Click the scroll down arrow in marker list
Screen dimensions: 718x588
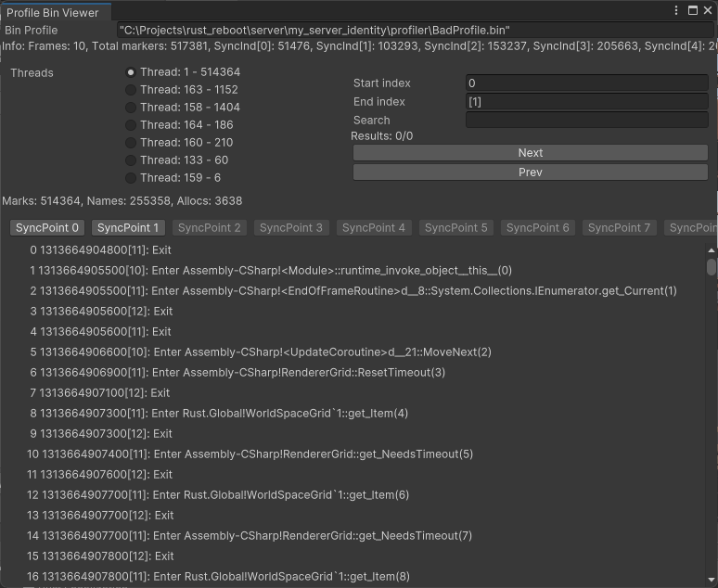coord(712,580)
